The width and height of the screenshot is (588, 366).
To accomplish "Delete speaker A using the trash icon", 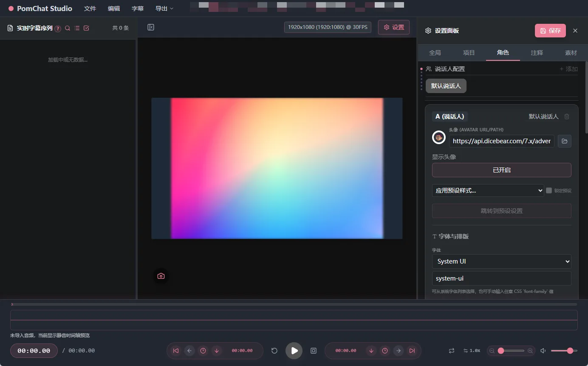I will (x=567, y=116).
